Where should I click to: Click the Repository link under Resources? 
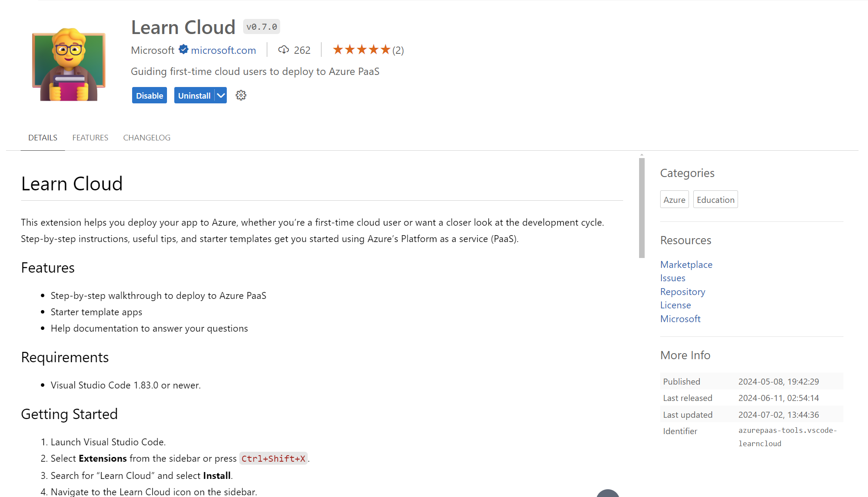[x=683, y=292]
